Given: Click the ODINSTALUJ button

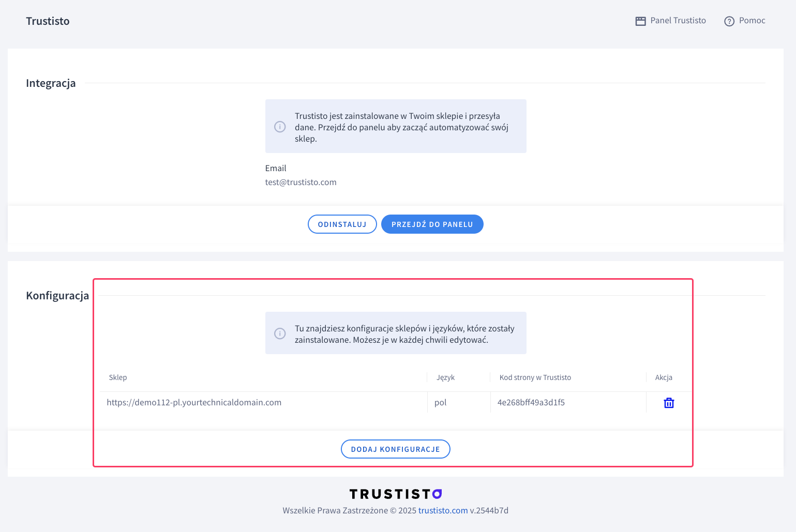Looking at the screenshot, I should click(342, 224).
